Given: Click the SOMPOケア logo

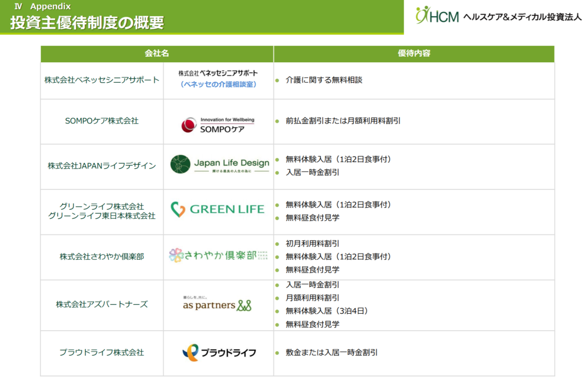Looking at the screenshot, I should (218, 125).
